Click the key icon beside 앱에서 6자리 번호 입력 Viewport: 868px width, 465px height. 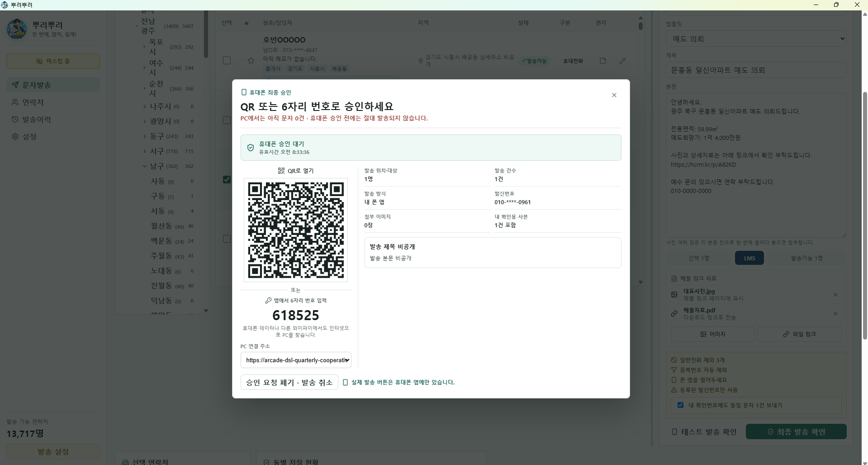coord(268,301)
